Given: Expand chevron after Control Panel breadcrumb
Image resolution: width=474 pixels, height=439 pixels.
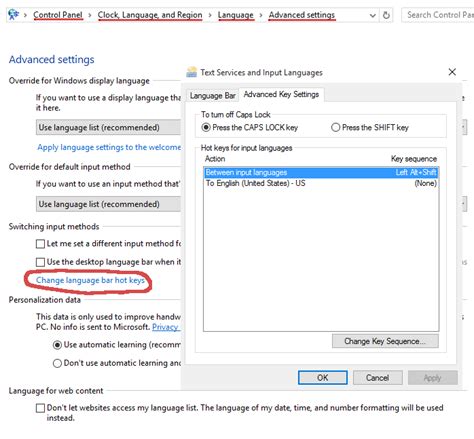Looking at the screenshot, I should [90, 15].
